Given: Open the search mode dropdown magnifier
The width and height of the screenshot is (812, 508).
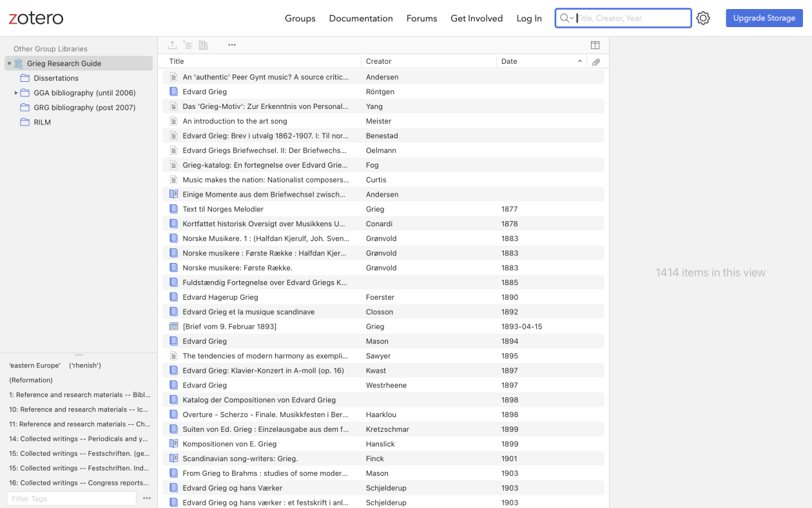Looking at the screenshot, I should pyautogui.click(x=566, y=18).
